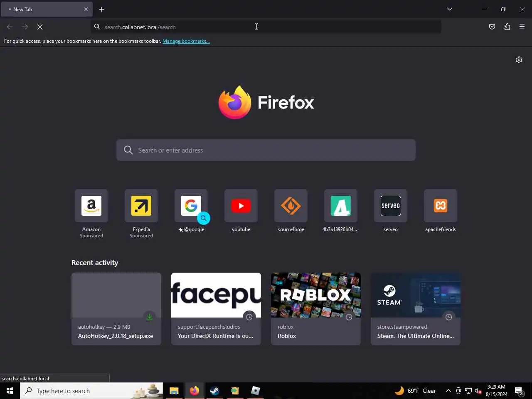
Task: Expand the list all tabs chevron
Action: click(x=450, y=9)
